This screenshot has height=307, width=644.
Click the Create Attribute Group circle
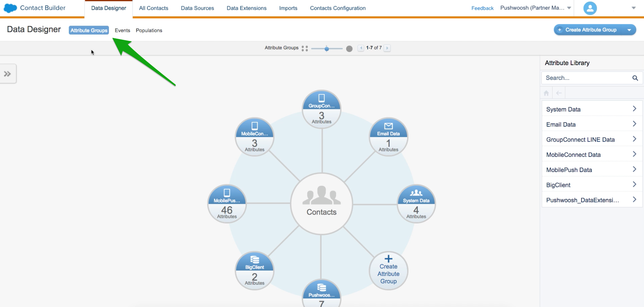tap(389, 271)
